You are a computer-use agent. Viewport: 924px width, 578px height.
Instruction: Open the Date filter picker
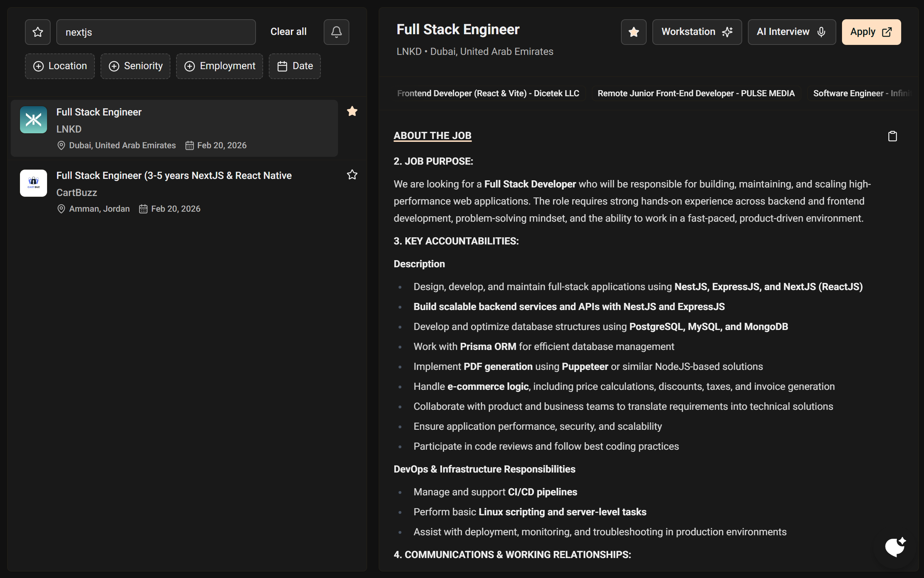pyautogui.click(x=294, y=66)
